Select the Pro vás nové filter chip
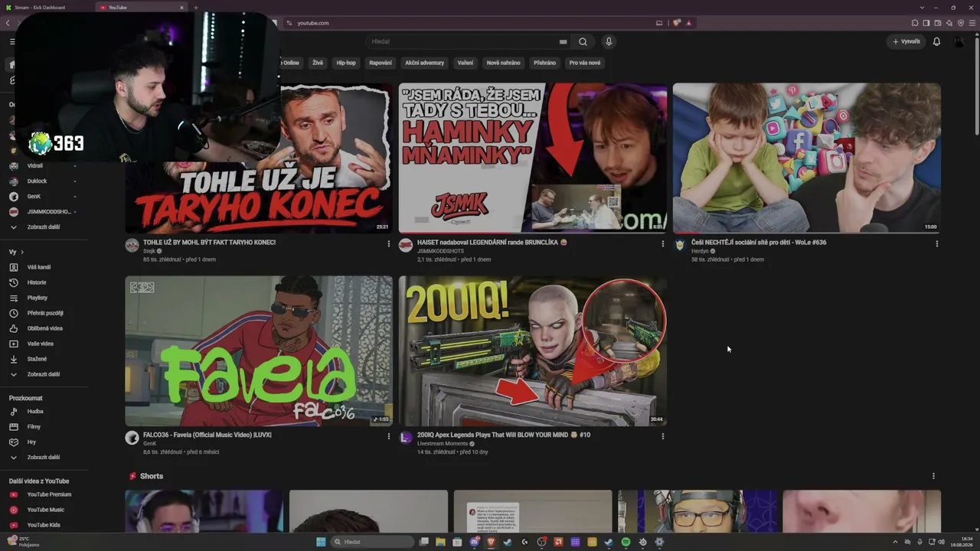The image size is (980, 551). click(x=585, y=63)
